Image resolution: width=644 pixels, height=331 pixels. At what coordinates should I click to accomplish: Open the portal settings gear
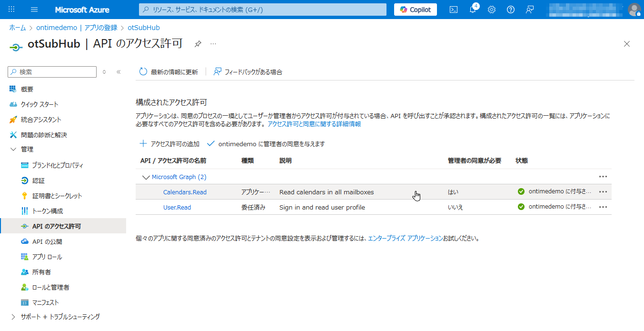492,10
